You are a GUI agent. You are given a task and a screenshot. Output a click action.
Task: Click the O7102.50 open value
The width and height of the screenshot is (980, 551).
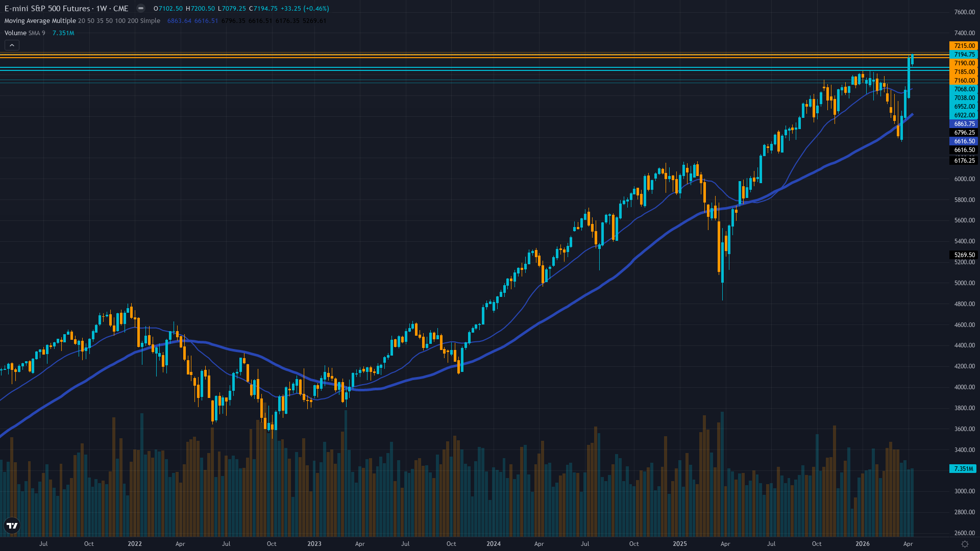click(x=168, y=9)
